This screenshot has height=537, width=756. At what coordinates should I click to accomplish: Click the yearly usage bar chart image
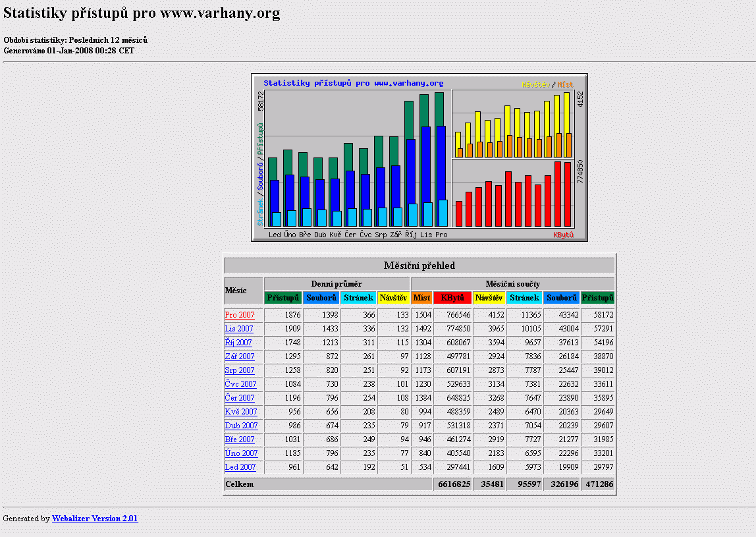(x=419, y=157)
